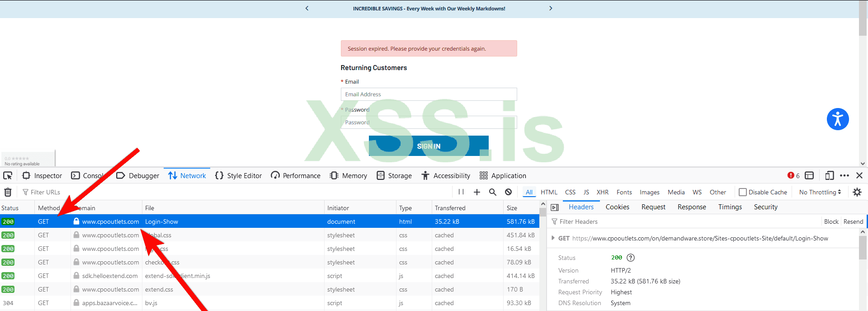
Task: Click the element picker icon
Action: [x=8, y=175]
